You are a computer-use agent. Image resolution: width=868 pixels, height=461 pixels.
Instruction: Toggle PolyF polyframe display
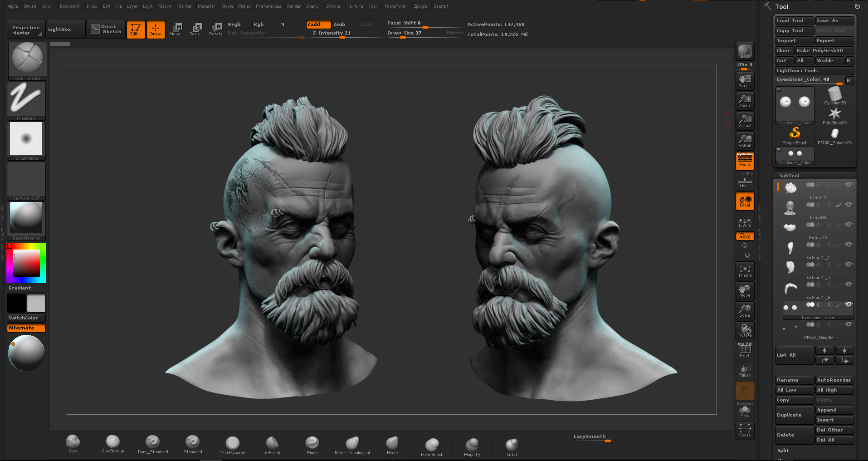[745, 351]
